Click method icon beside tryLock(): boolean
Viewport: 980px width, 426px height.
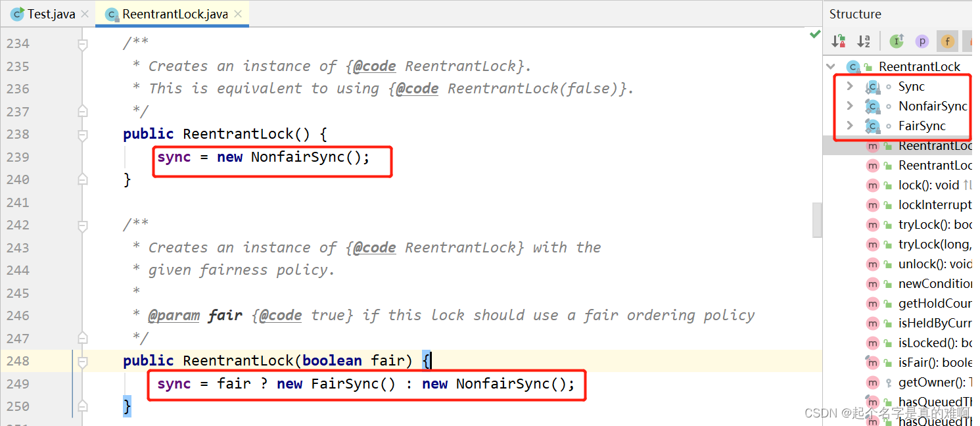pos(873,224)
